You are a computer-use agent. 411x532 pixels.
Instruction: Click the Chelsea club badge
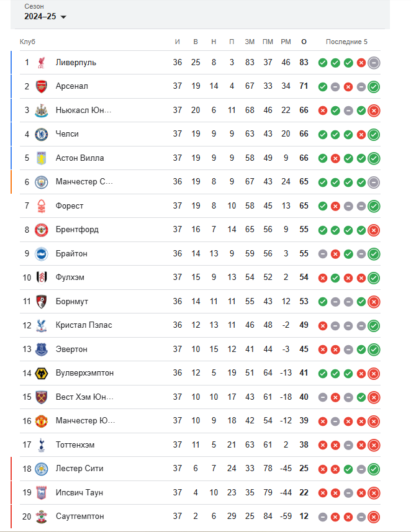tap(41, 134)
